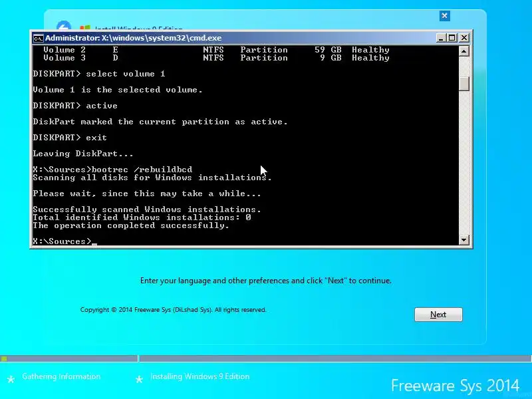Click the 59 GB size value

click(x=328, y=50)
